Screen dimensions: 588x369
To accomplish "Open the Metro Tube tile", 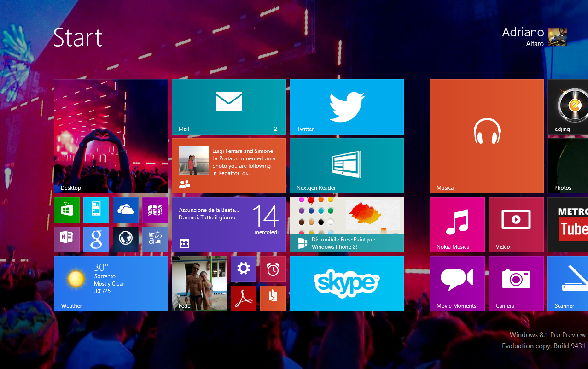I will click(x=568, y=225).
